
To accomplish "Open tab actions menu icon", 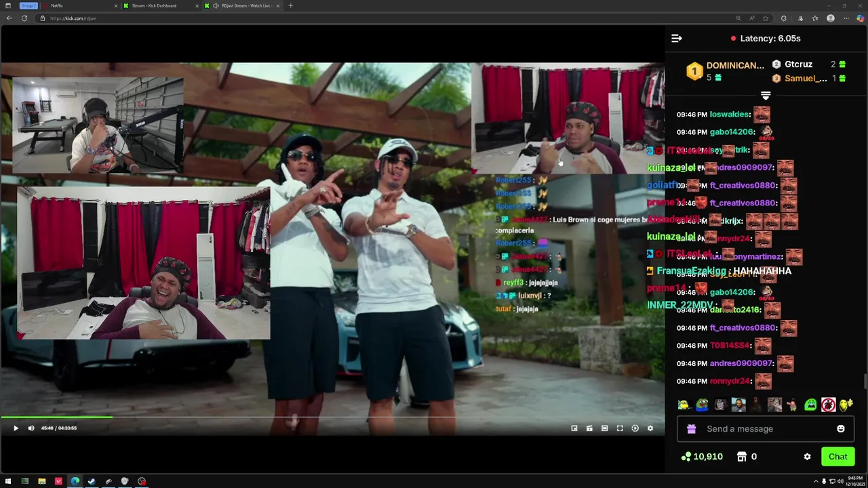I will pyautogui.click(x=7, y=5).
